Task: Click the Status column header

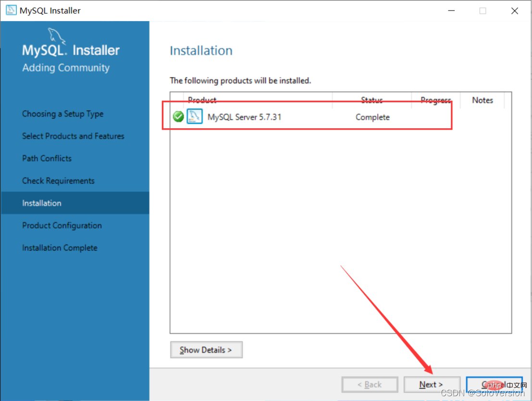Action: [x=372, y=100]
